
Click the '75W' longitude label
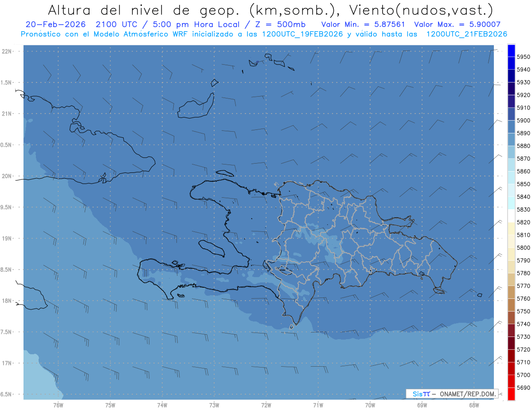pos(110,405)
